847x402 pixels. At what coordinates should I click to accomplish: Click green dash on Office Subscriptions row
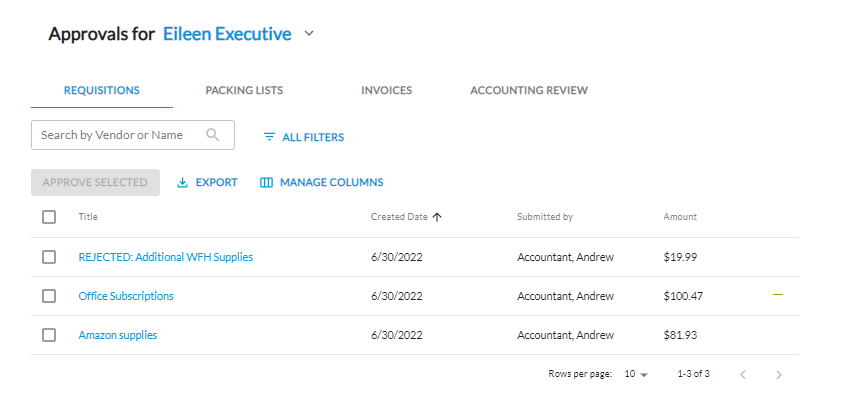click(x=778, y=295)
